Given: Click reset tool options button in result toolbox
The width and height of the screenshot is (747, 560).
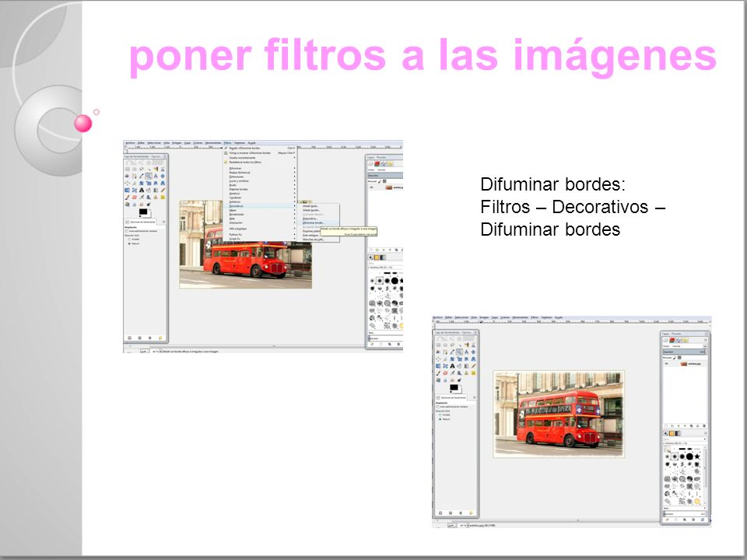Looking at the screenshot, I should tap(471, 513).
